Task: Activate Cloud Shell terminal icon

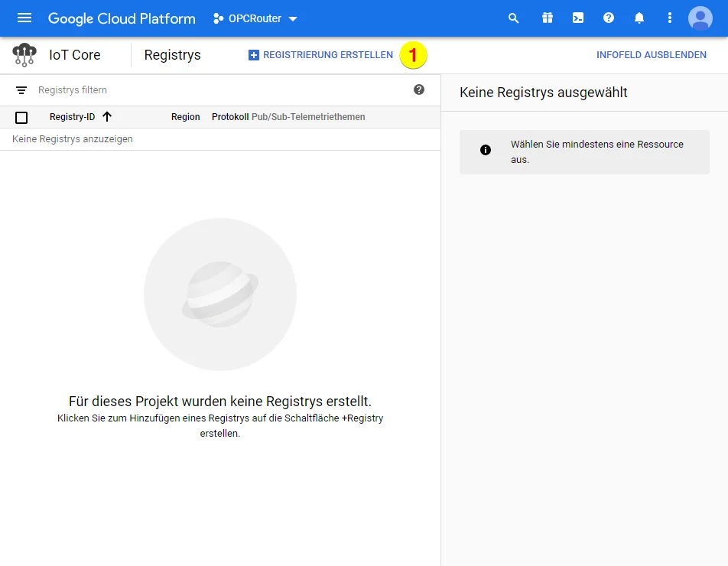Action: [578, 18]
